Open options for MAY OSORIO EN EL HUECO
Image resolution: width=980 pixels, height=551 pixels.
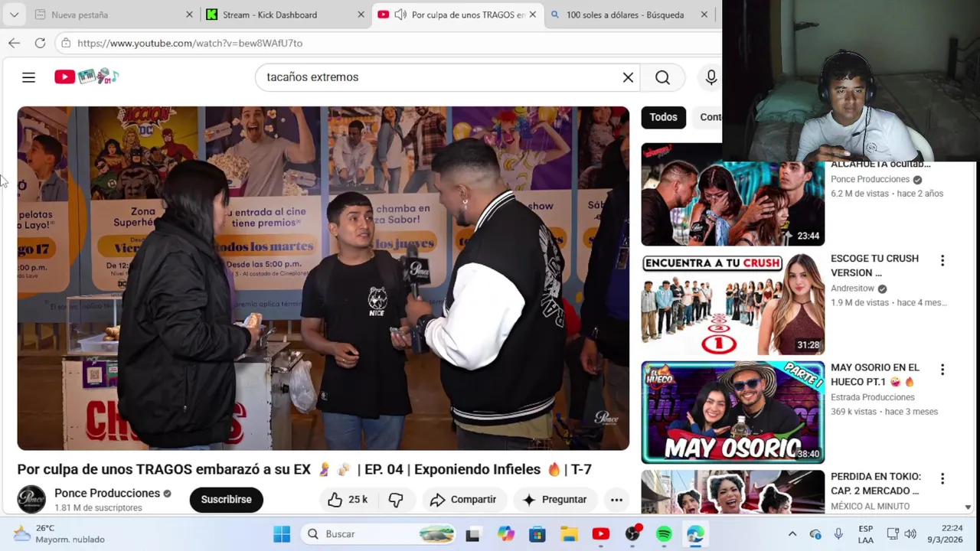pyautogui.click(x=942, y=370)
